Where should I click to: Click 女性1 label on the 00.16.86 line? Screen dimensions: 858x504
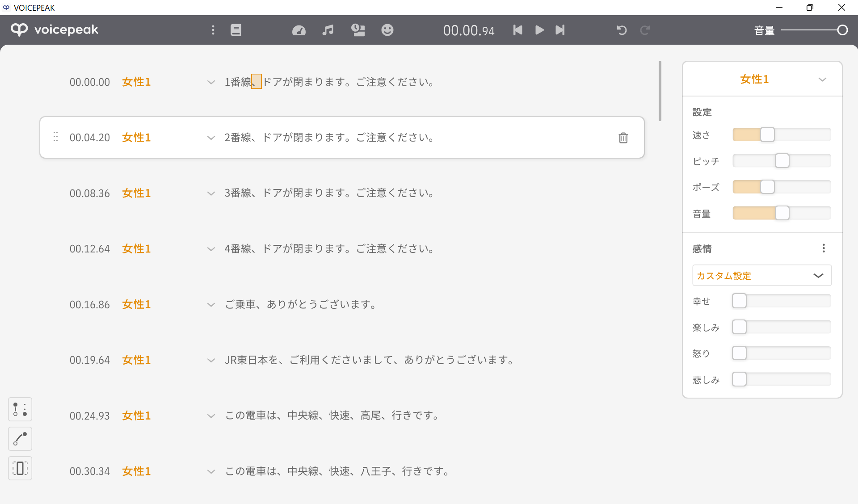coord(136,305)
